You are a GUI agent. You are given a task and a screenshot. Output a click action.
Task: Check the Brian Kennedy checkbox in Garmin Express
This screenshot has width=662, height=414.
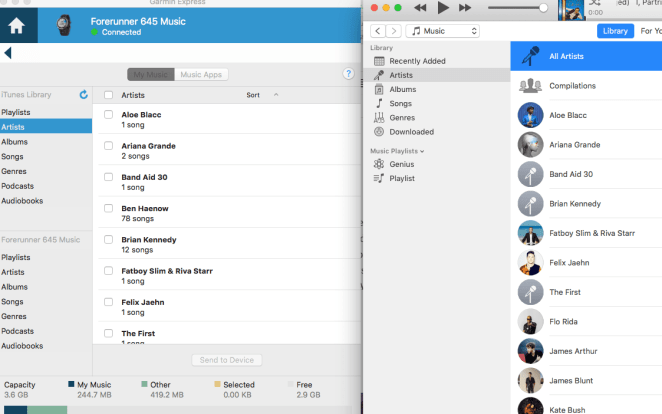click(x=109, y=239)
